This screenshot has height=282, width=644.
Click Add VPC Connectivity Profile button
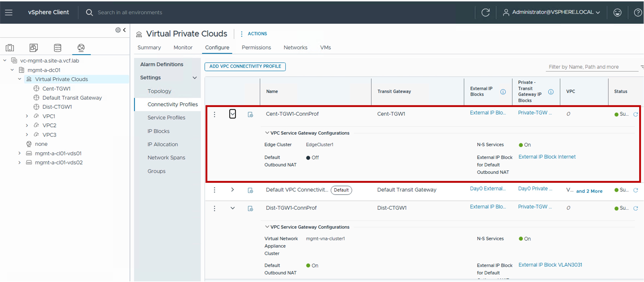coord(245,67)
